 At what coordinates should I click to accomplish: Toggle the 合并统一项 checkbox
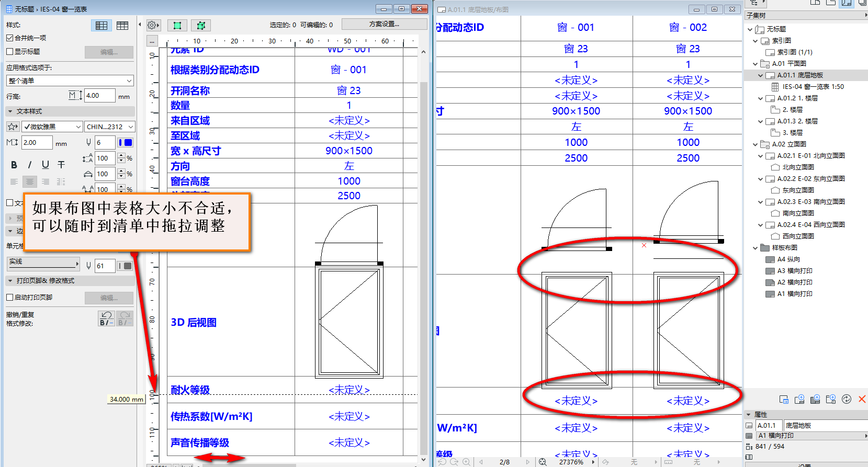(x=9, y=38)
